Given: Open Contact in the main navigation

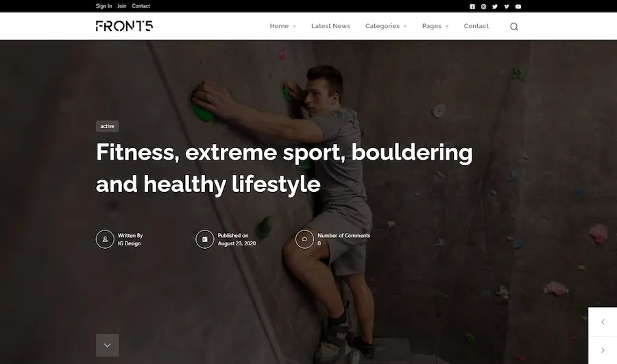Looking at the screenshot, I should click(476, 26).
